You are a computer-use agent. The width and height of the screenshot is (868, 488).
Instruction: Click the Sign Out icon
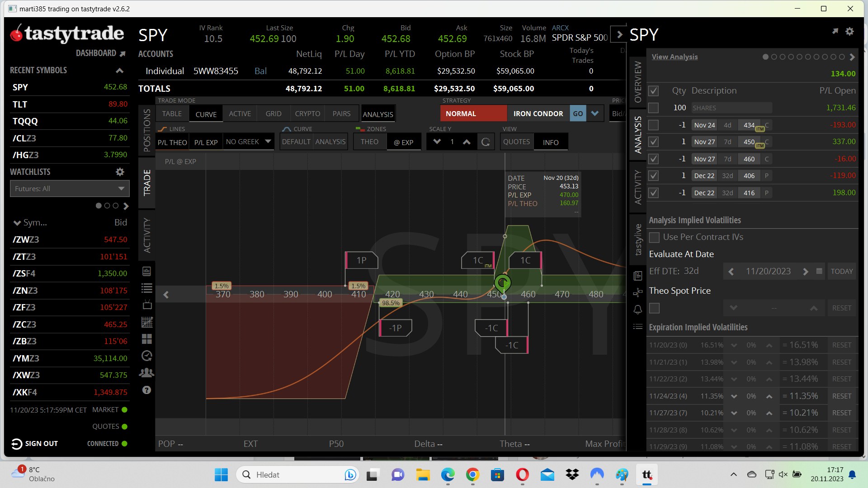(x=17, y=444)
